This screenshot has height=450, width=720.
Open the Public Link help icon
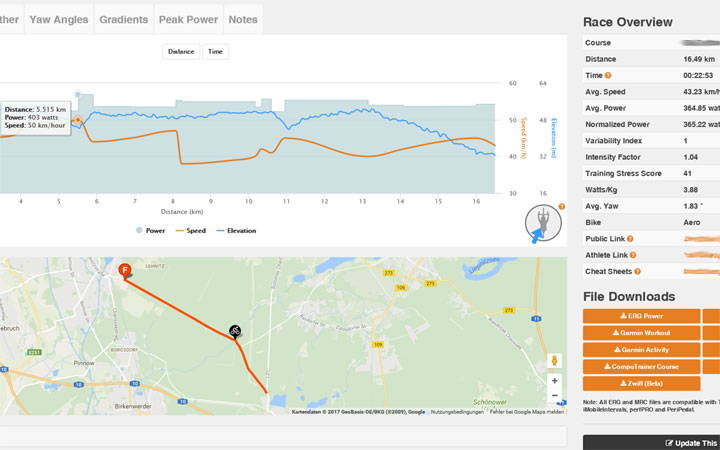click(x=630, y=239)
